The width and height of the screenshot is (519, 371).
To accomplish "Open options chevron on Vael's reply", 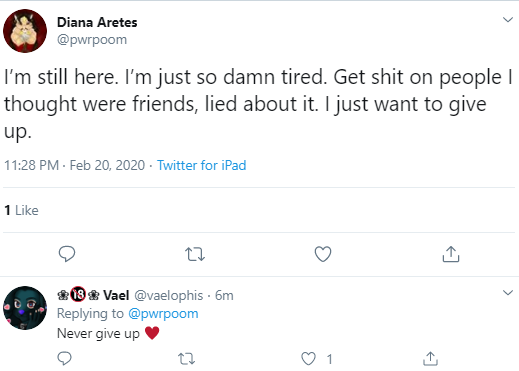I will pyautogui.click(x=508, y=293).
